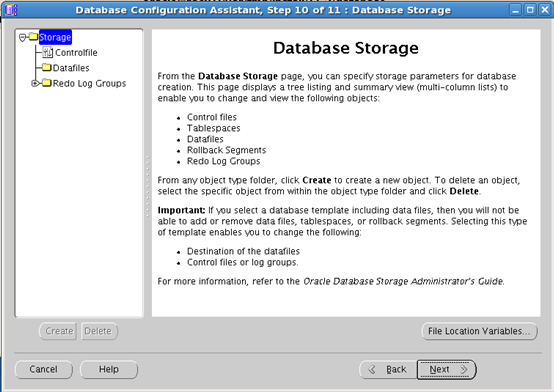The image size is (554, 392).
Task: Click the 'Tablespaces' bullet item
Action: click(x=213, y=128)
